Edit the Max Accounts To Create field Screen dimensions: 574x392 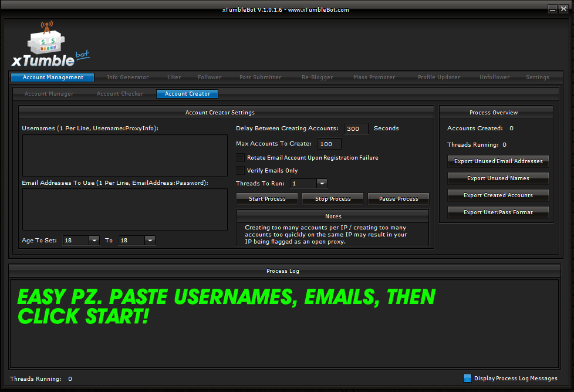click(x=329, y=144)
